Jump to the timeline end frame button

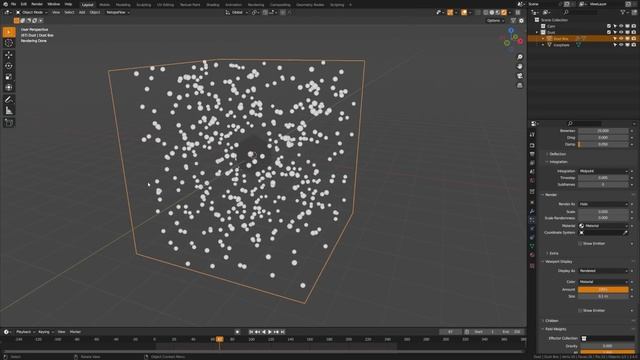[x=282, y=332]
